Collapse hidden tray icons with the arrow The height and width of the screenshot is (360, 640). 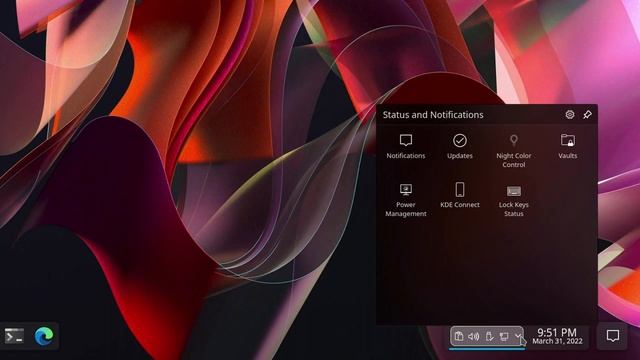click(x=518, y=336)
